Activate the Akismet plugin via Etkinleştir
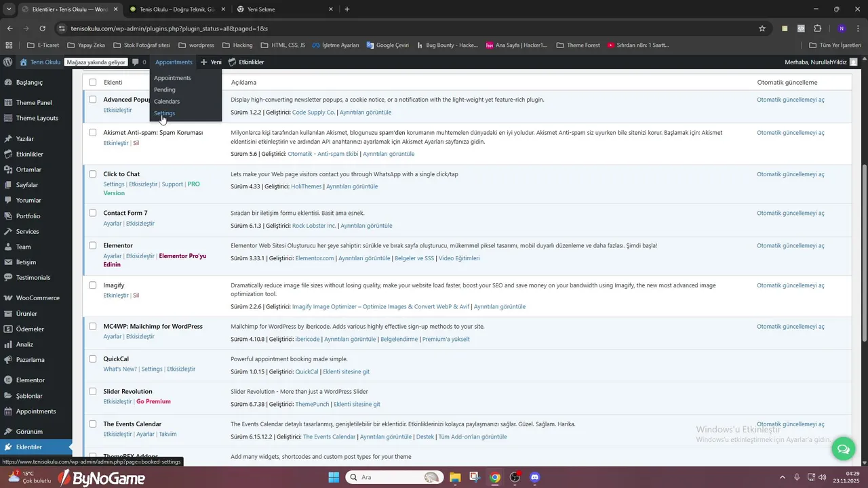The height and width of the screenshot is (488, 868). (116, 143)
